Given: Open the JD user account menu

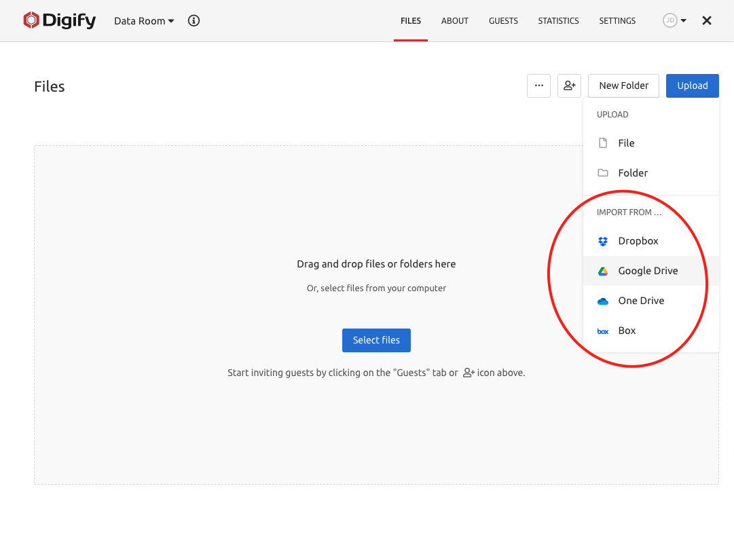Looking at the screenshot, I should tap(675, 21).
